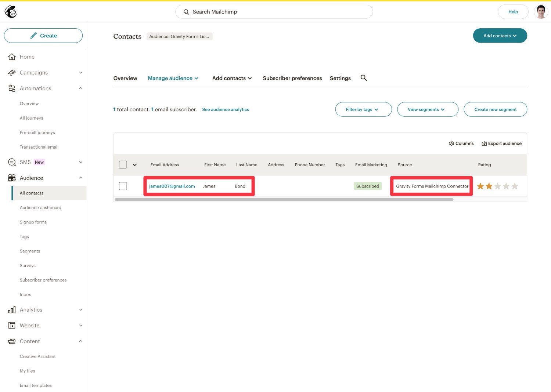This screenshot has width=551, height=392.
Task: Click the Campaigns megaphone icon
Action: point(12,73)
